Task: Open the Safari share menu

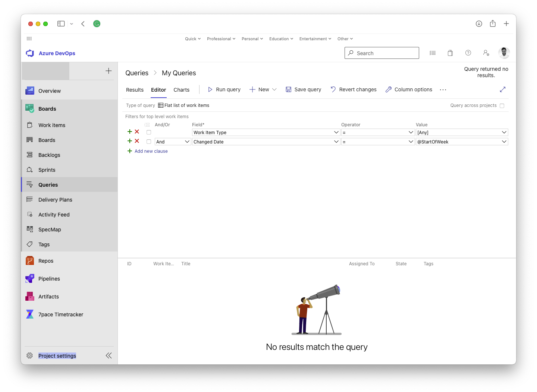Action: pos(493,23)
